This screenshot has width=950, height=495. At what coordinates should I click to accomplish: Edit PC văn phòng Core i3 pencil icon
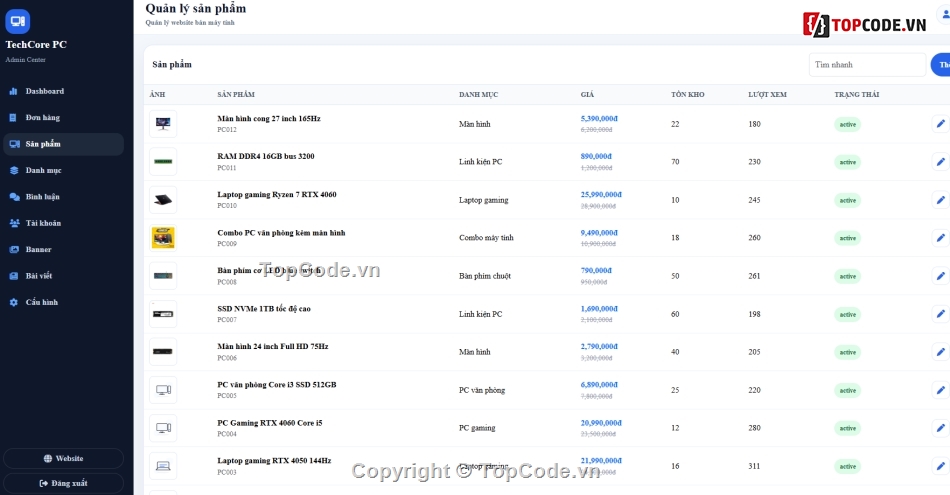pos(940,390)
